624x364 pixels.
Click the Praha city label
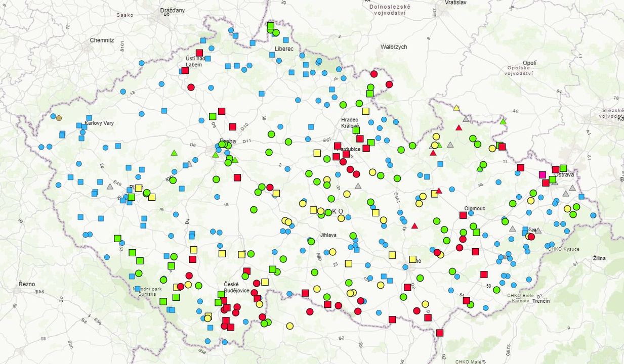point(228,141)
